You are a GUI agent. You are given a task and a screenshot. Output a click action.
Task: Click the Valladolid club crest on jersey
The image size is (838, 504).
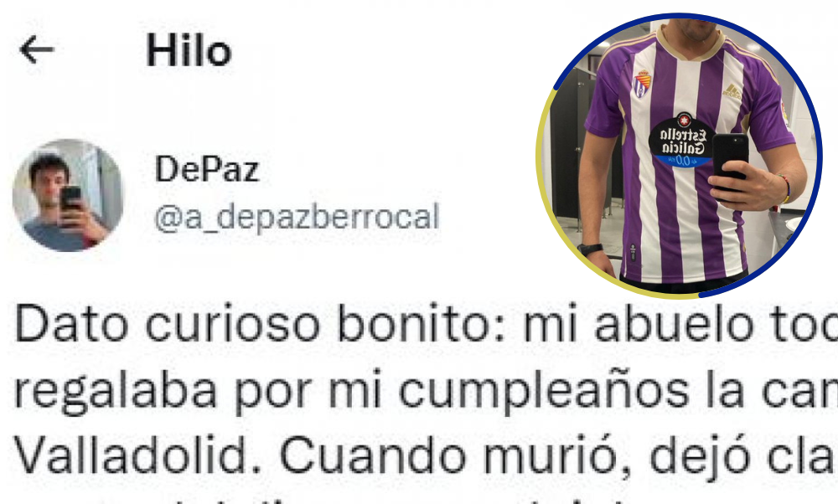click(x=642, y=83)
